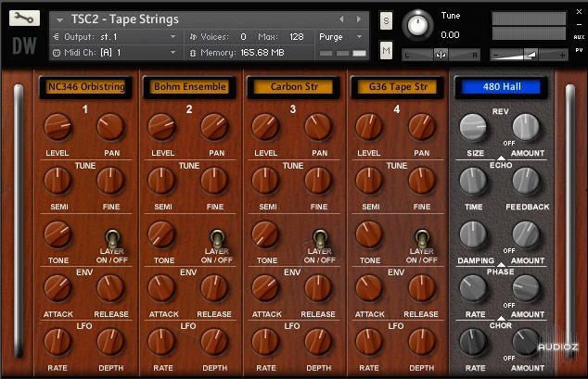Click the Voices Max 128 value
This screenshot has width=588, height=379.
(296, 37)
